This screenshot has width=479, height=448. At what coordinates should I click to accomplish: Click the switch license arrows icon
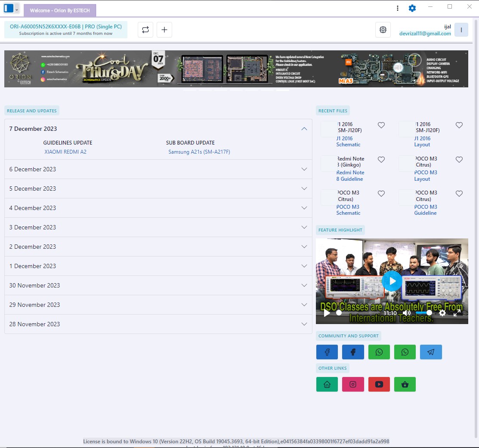145,30
